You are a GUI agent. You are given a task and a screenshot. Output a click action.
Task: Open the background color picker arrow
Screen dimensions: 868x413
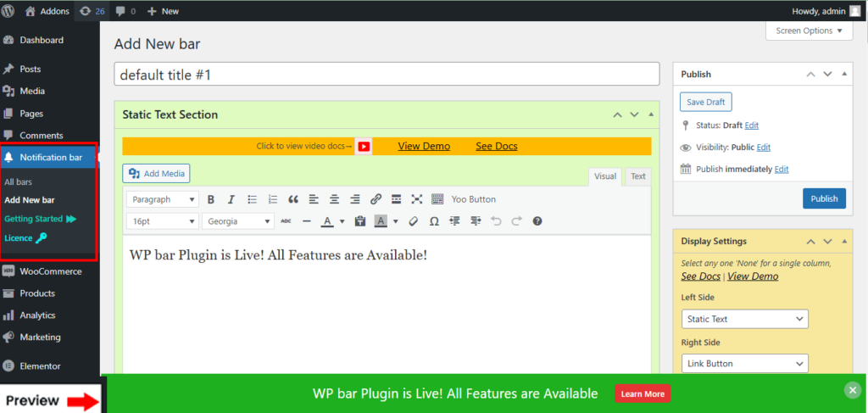click(x=395, y=220)
